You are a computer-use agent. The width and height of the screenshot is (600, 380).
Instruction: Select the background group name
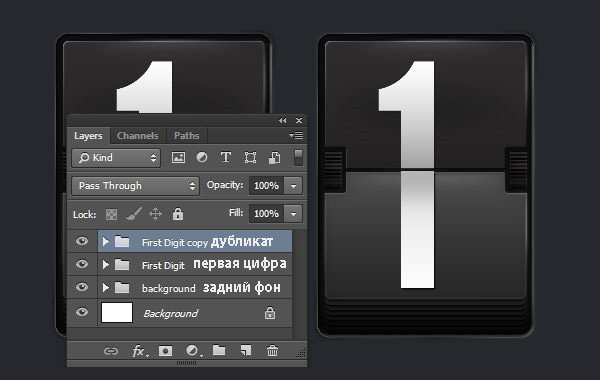pyautogui.click(x=168, y=288)
